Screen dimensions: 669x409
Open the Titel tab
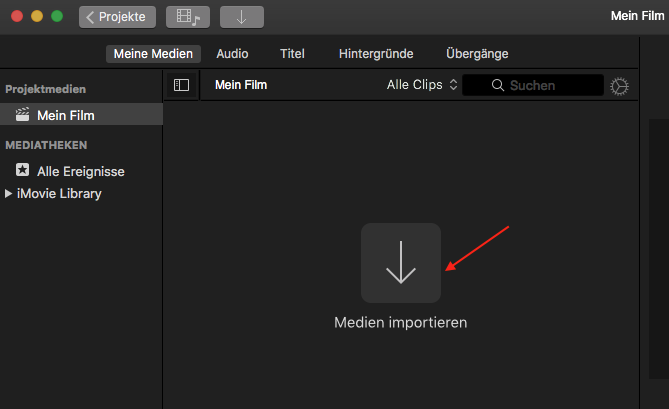tap(292, 54)
